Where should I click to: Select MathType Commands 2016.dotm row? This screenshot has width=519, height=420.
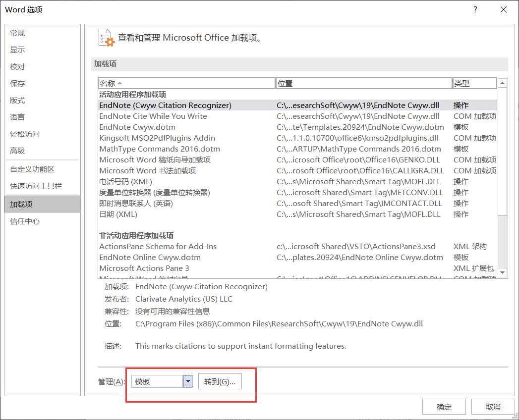coord(297,149)
